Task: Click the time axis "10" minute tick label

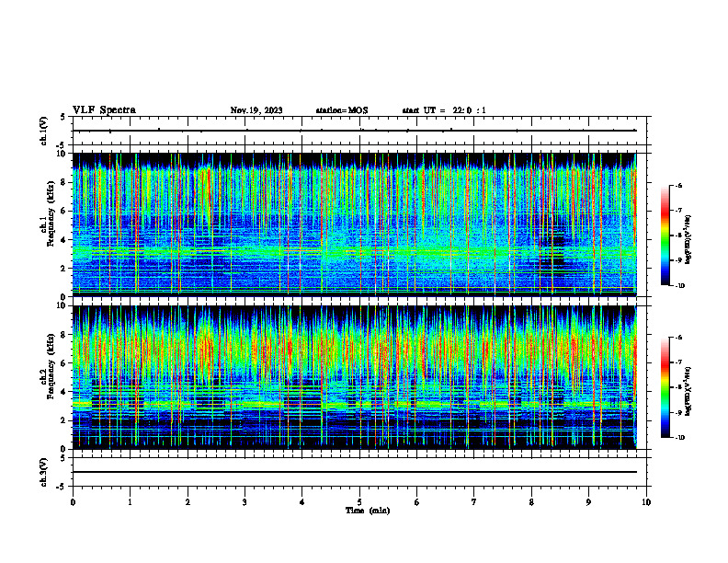Action: tap(646, 502)
